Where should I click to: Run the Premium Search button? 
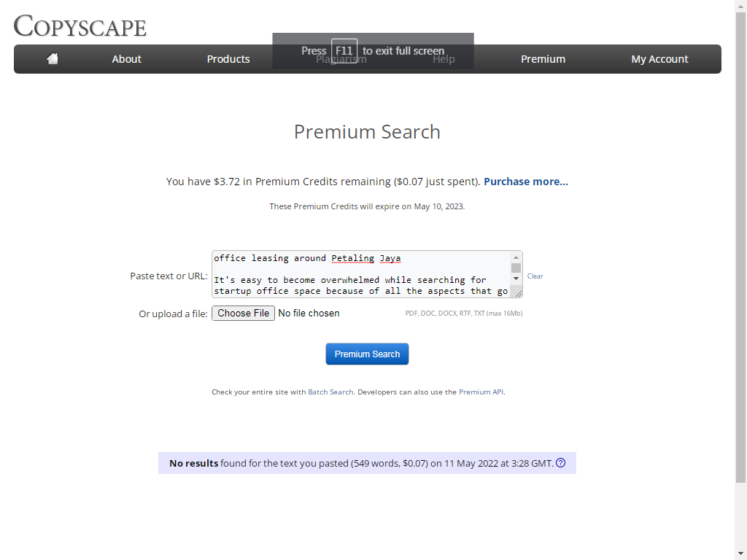[367, 354]
